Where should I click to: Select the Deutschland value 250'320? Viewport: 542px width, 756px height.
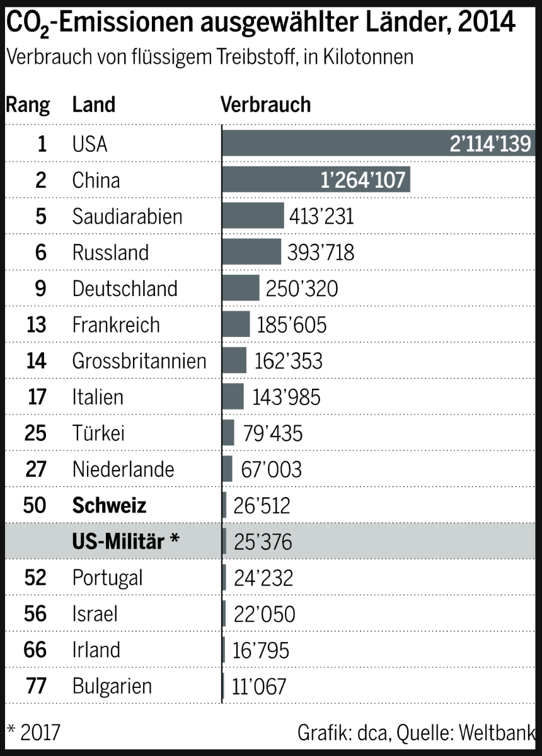pyautogui.click(x=301, y=289)
